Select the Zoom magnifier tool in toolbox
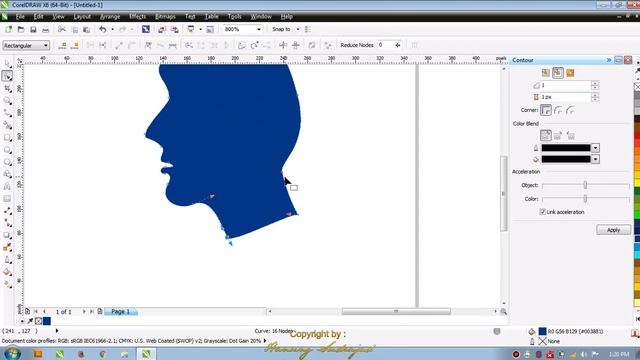 [x=7, y=101]
